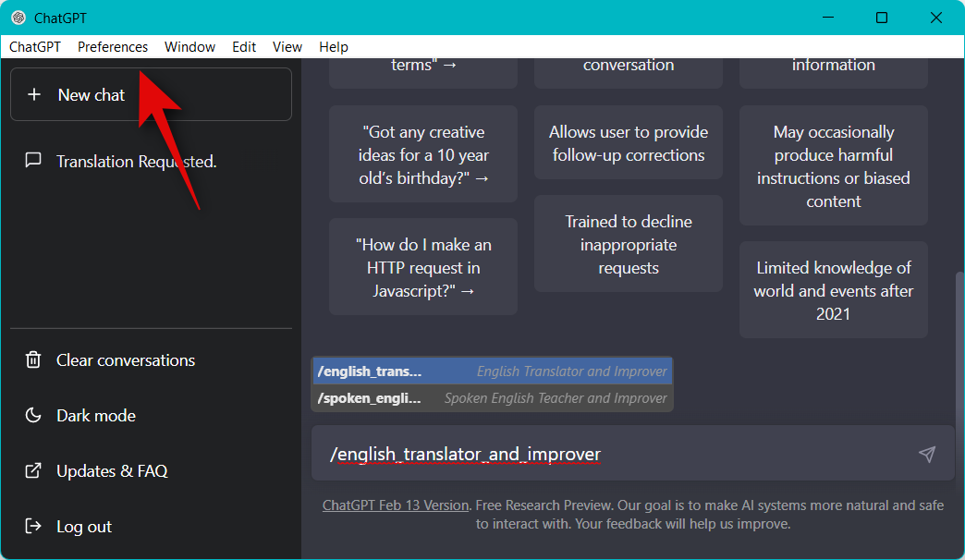This screenshot has height=560, width=965.
Task: Select /english_trans... English Translator and Improver suggestion
Action: coord(493,371)
